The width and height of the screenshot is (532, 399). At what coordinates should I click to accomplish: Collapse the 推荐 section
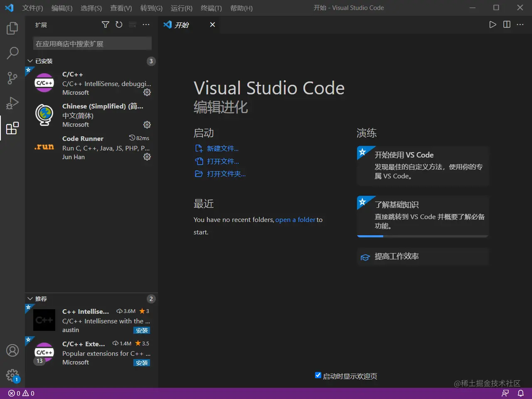tap(91, 299)
